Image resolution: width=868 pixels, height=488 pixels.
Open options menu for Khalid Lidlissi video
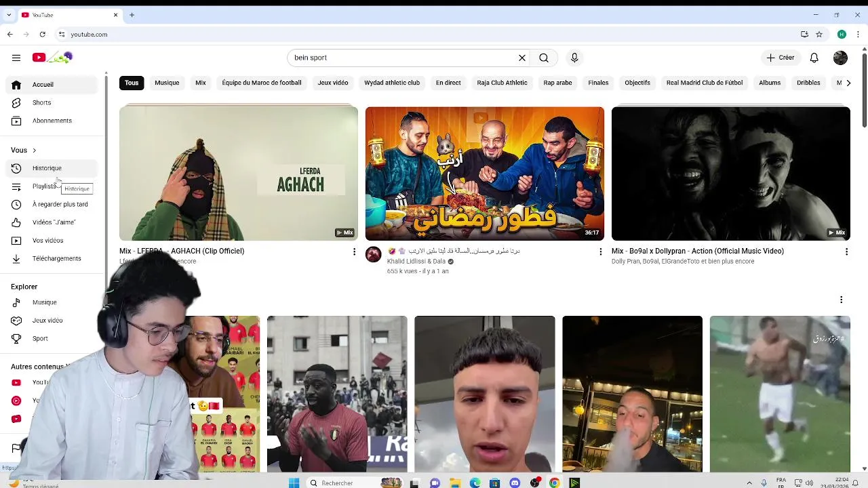pos(600,251)
